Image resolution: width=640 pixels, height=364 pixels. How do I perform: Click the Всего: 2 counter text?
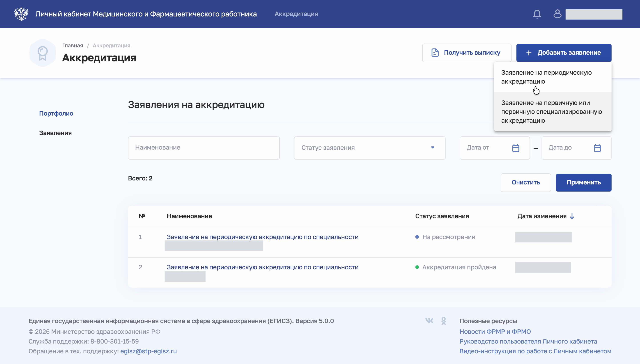tap(140, 178)
